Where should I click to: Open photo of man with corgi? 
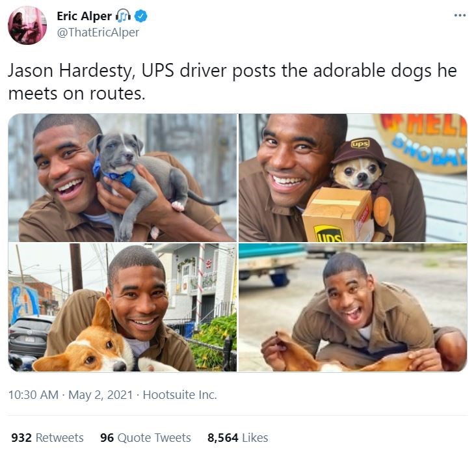coord(122,307)
